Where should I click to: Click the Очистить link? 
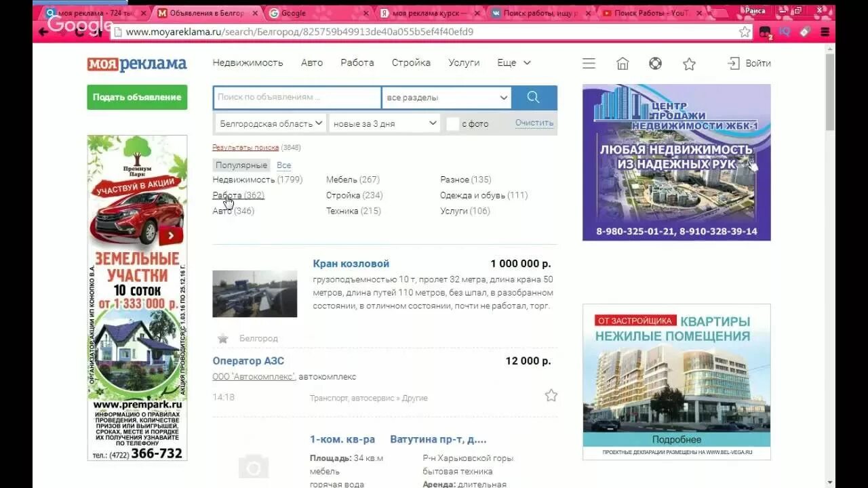[534, 123]
